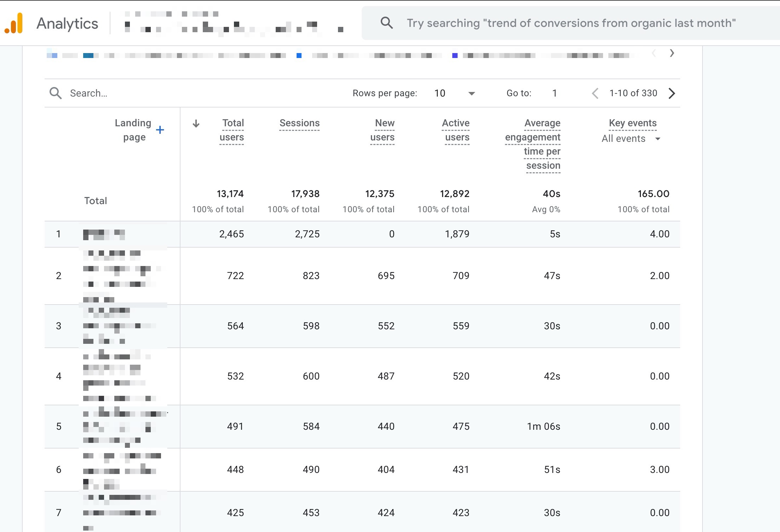The height and width of the screenshot is (532, 780).
Task: Click the 47s engagement time cell
Action: coord(552,276)
